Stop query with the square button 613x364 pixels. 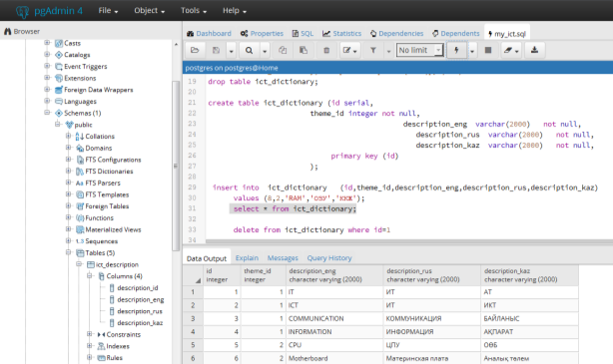click(488, 50)
